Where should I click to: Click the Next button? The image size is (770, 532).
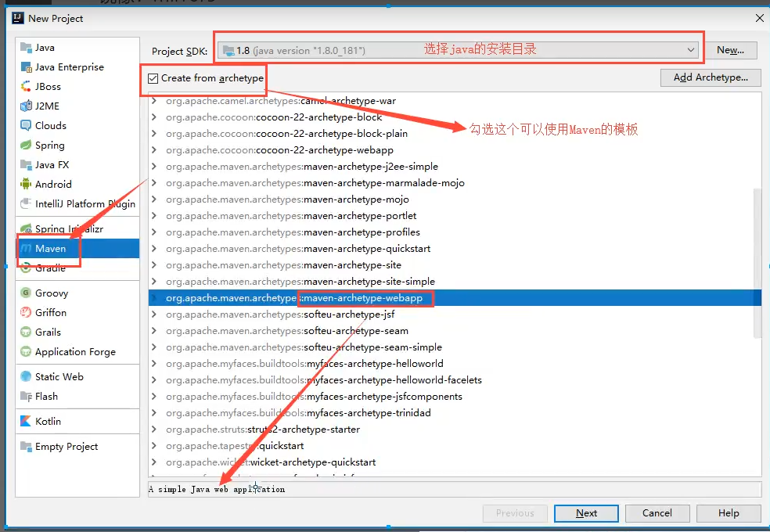(586, 513)
